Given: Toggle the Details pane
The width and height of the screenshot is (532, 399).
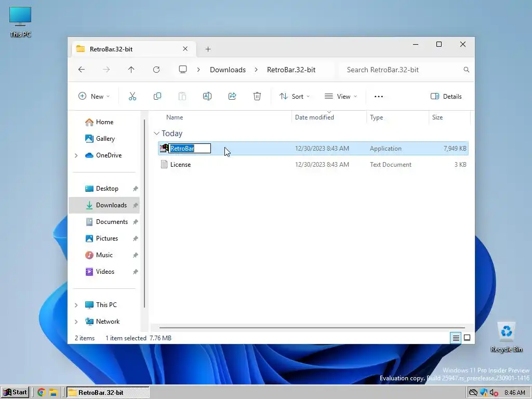Looking at the screenshot, I should pos(446,96).
